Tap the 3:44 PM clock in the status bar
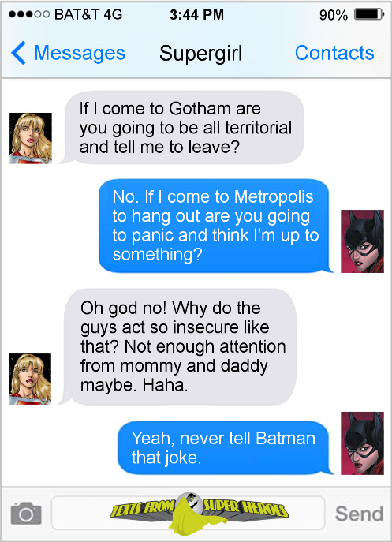392x542 pixels. [x=196, y=14]
